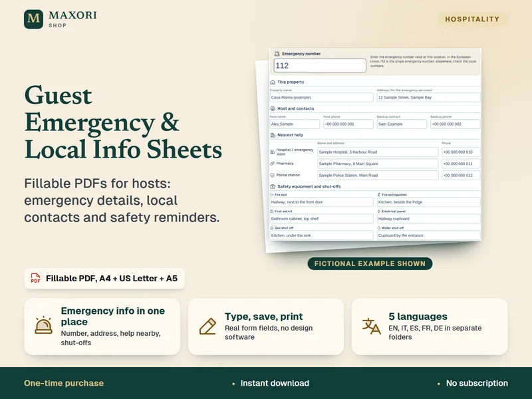Click the hospital icon in the Nearest help row
The height and width of the screenshot is (399, 532).
pyautogui.click(x=272, y=152)
